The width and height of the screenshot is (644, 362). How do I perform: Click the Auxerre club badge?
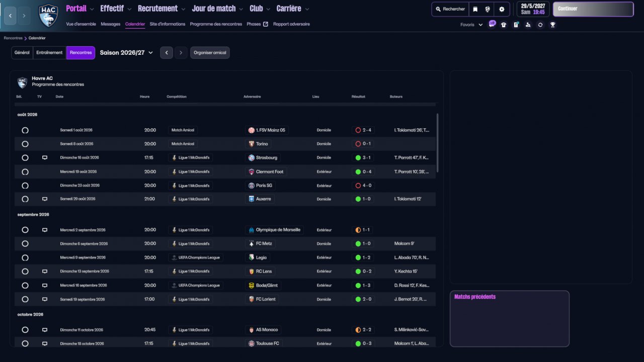[x=252, y=199]
